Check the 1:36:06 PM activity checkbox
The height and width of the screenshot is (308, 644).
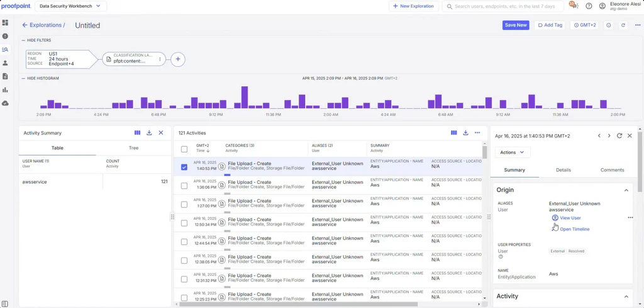184,186
